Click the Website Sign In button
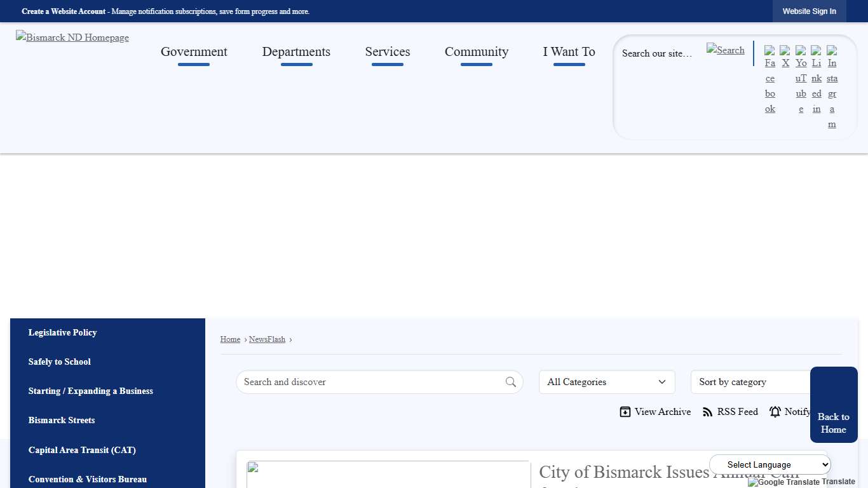The image size is (868, 488). 809,11
